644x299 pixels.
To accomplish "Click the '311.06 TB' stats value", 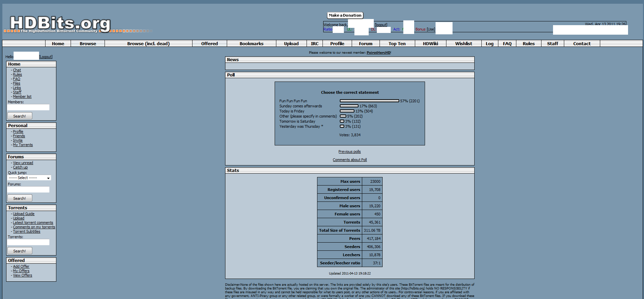I will click(372, 230).
